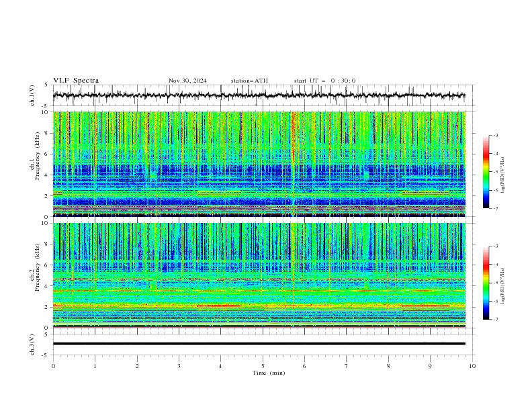Click the '4' kHz tick of ch.2 spectrogram
Image resolution: width=532 pixels, height=411 pixels.
pyautogui.click(x=47, y=286)
